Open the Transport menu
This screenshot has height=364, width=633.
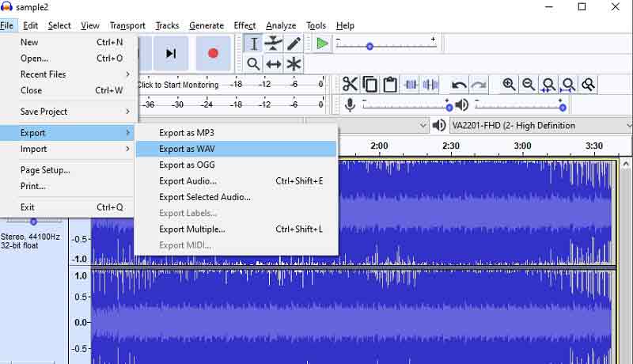tap(127, 25)
